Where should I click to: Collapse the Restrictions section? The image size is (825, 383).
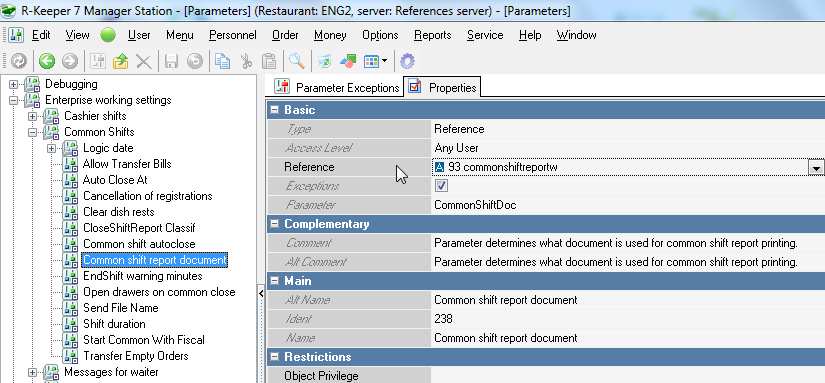click(x=274, y=357)
